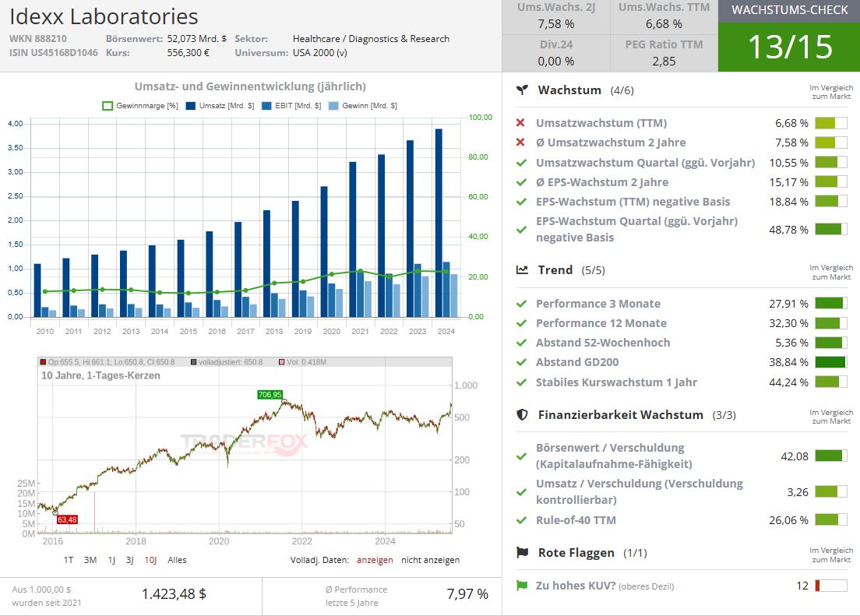Click the Trend chart icon

click(522, 270)
